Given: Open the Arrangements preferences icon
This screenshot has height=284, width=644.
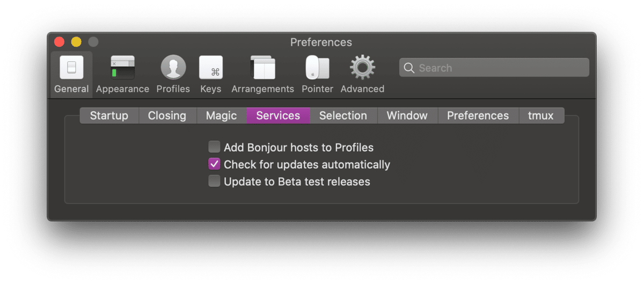Looking at the screenshot, I should 262,68.
